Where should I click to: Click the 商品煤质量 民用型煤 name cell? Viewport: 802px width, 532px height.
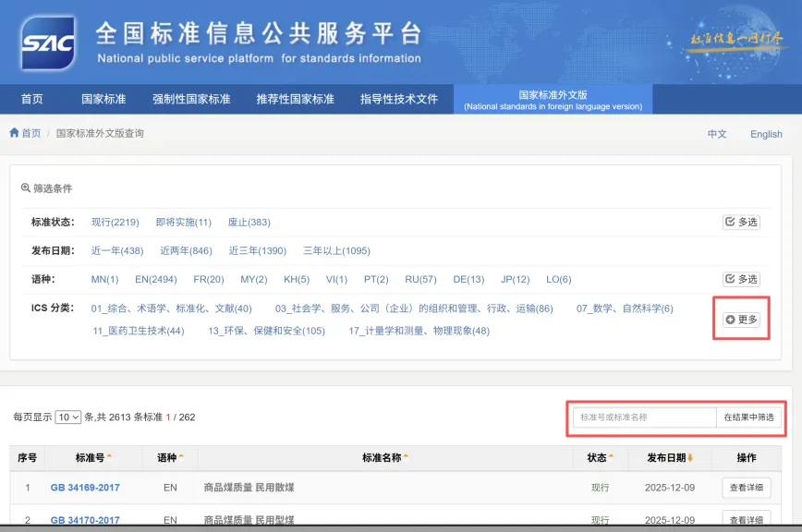(x=249, y=520)
